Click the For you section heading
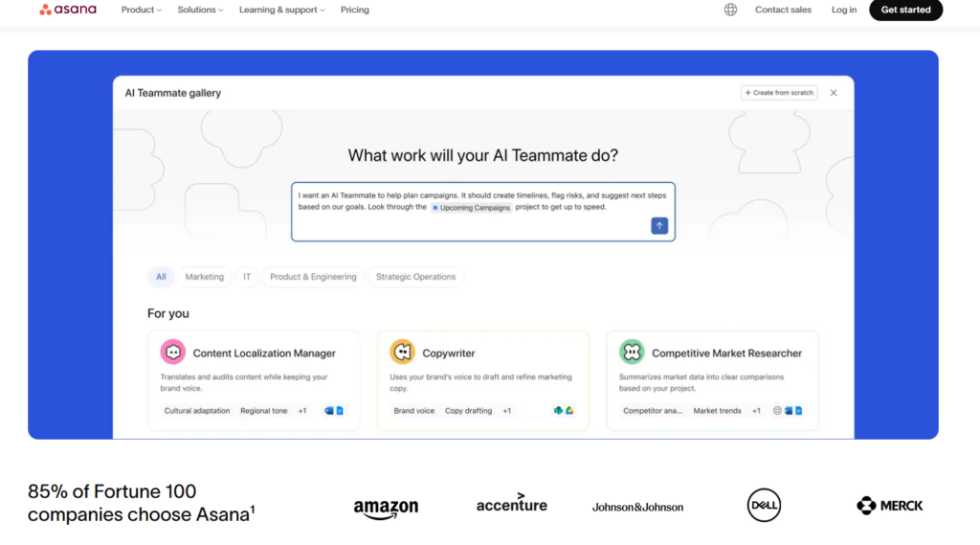Image resolution: width=980 pixels, height=545 pixels. pyautogui.click(x=168, y=313)
